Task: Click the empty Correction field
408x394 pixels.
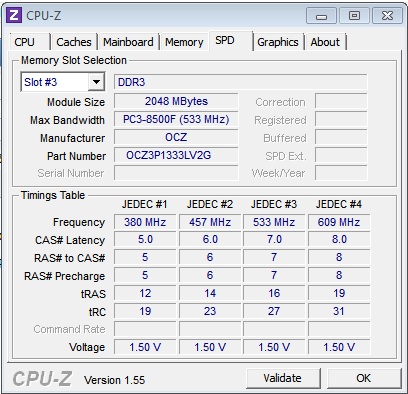Action: pos(341,101)
